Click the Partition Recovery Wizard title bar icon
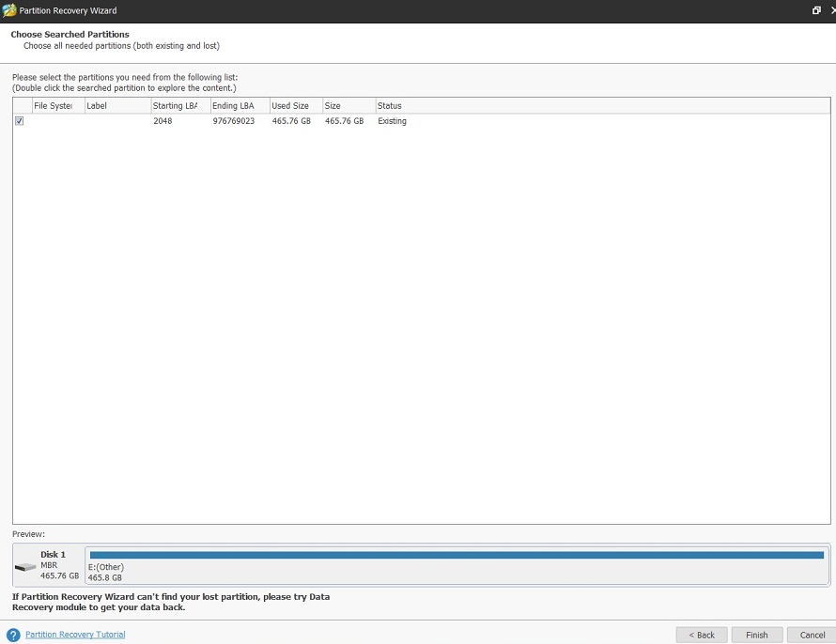 pos(10,10)
